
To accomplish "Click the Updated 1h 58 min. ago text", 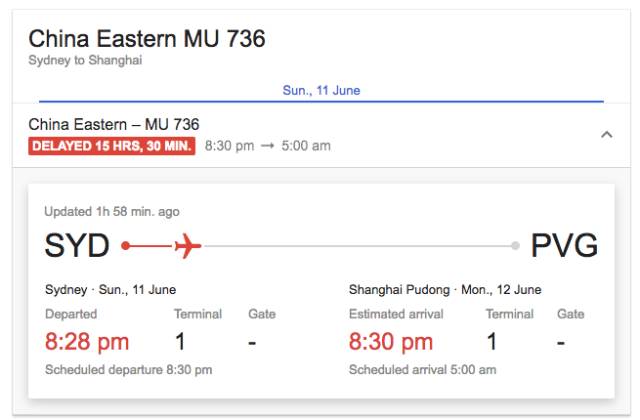I will click(x=112, y=211).
